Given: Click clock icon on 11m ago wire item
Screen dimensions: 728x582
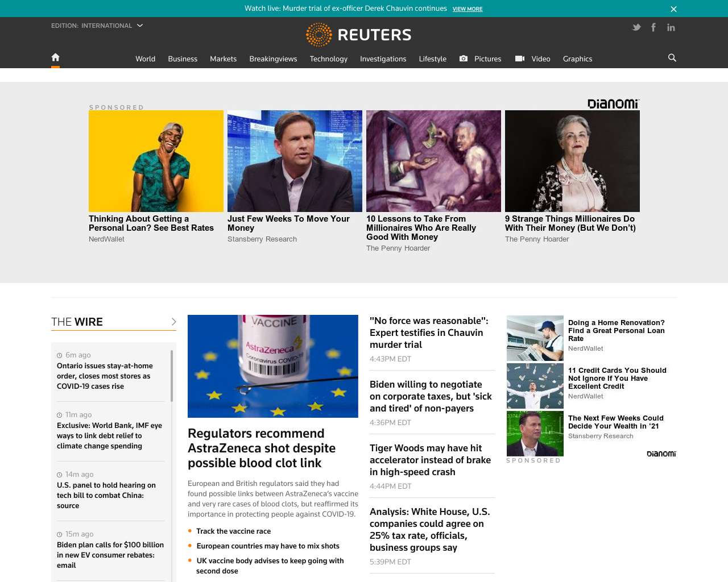Looking at the screenshot, I should 60,415.
